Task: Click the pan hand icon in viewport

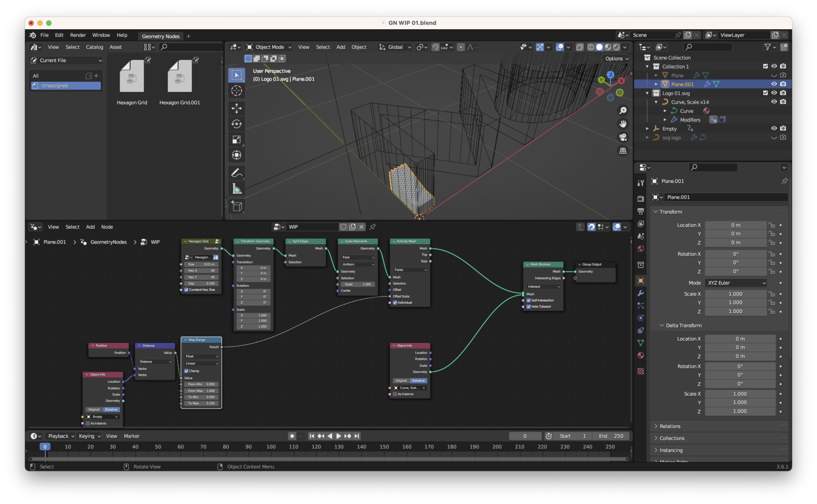Action: click(623, 124)
